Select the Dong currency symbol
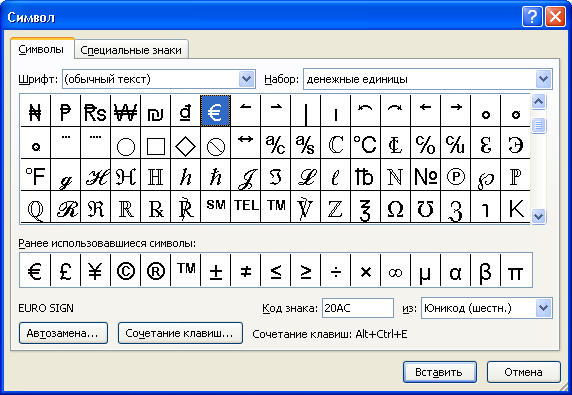Screen dimensions: 572x395 tap(185, 111)
